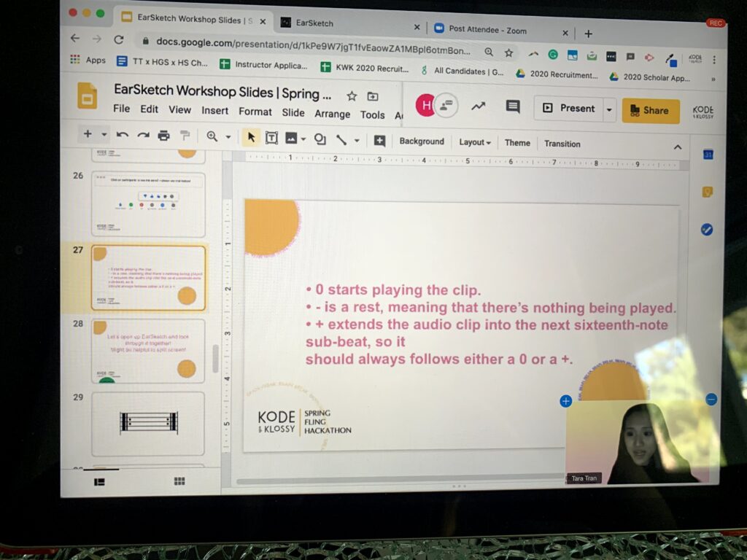Select the line tool
747x560 pixels.
[341, 139]
